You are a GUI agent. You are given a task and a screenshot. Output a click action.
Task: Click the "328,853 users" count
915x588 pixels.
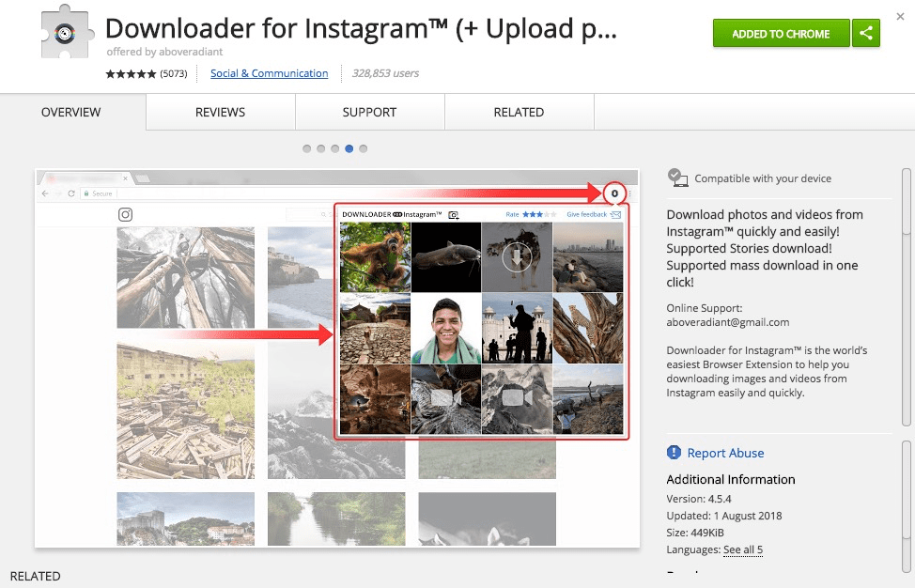click(x=385, y=73)
